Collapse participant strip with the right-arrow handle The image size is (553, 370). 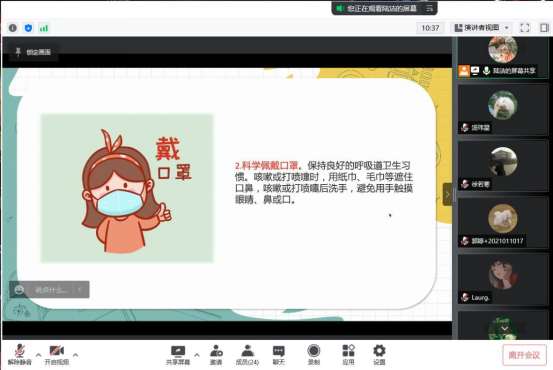tap(447, 194)
